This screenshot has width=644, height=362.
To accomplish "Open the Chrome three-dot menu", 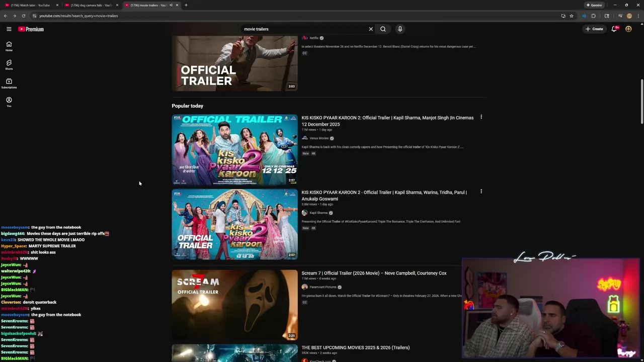I will click(x=639, y=16).
